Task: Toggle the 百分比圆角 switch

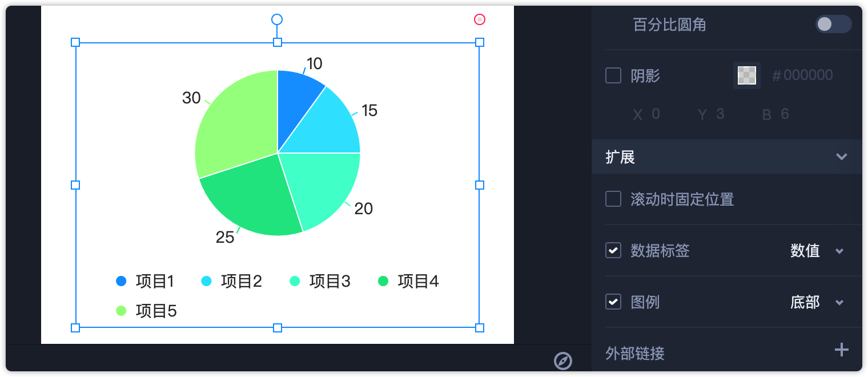Action: 833,24
